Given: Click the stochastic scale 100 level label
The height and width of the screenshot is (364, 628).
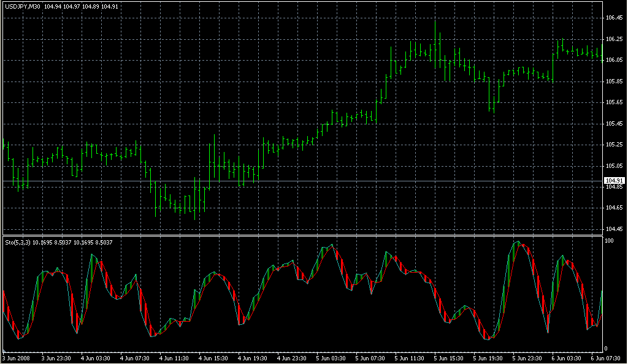Looking at the screenshot, I should coord(610,241).
